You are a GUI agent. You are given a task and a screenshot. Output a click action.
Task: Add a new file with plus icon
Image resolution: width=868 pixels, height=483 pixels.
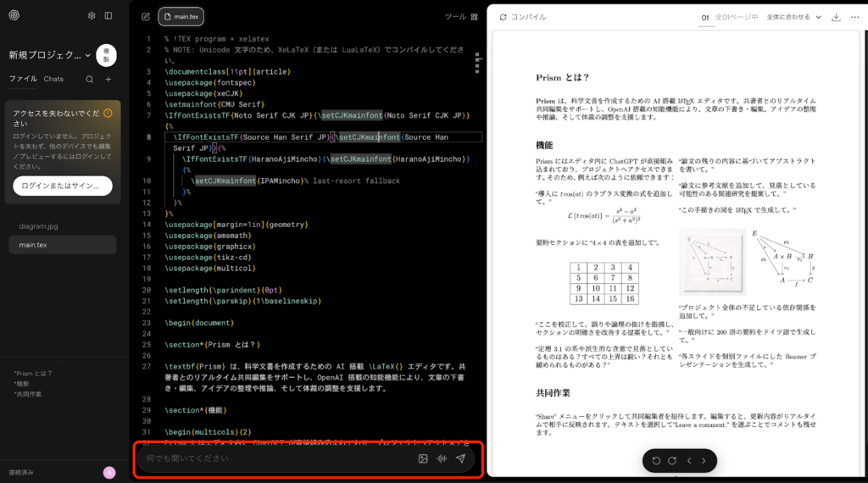108,79
